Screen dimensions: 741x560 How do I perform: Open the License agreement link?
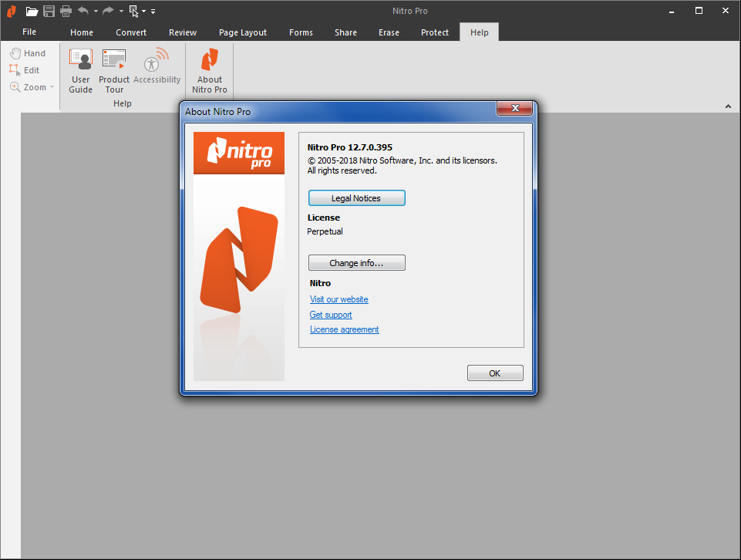click(x=345, y=329)
